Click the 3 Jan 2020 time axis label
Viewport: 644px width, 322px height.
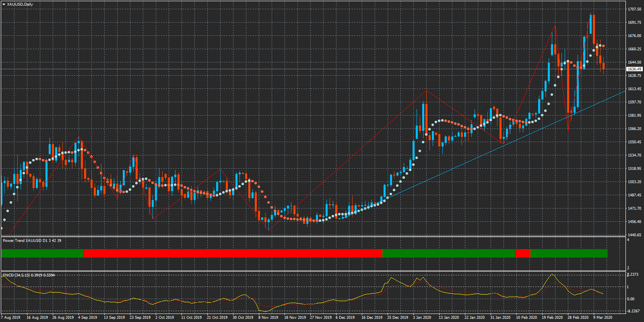point(422,318)
